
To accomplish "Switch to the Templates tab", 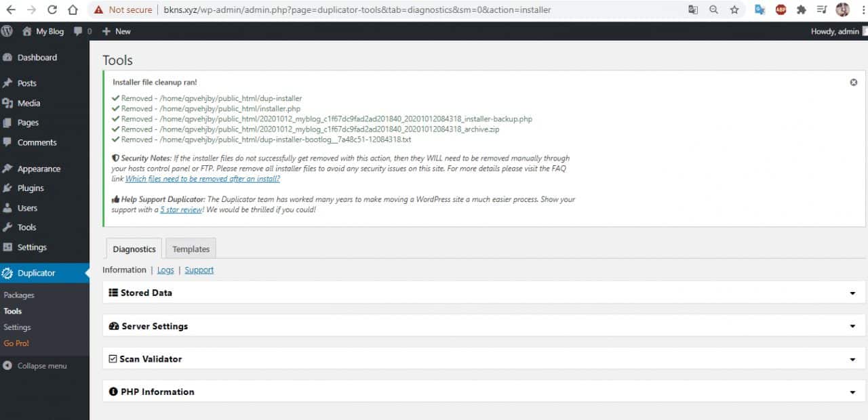I will pos(191,249).
